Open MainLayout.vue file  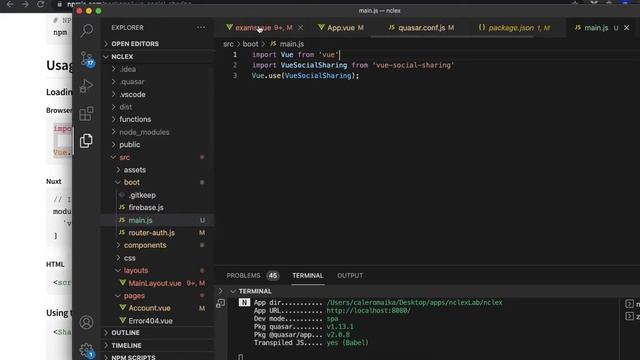tap(158, 283)
